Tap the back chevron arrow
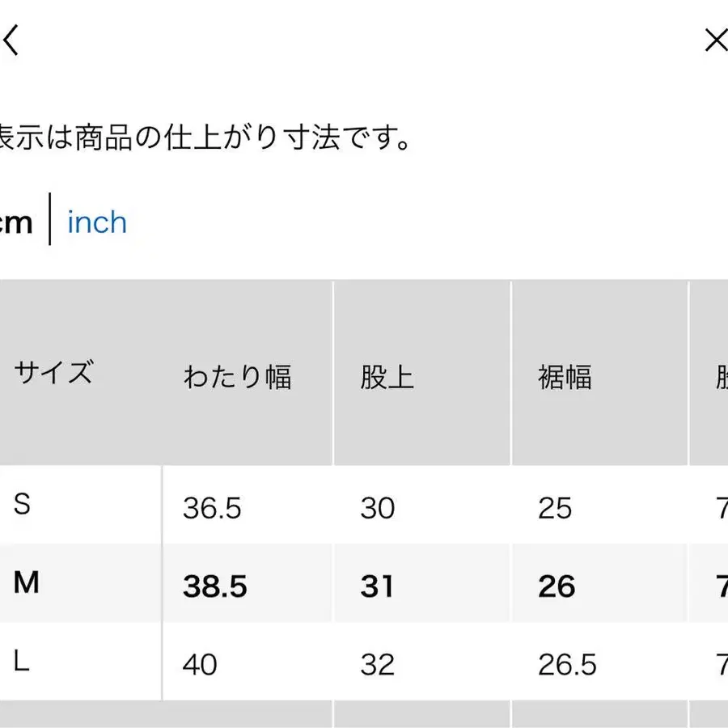The width and height of the screenshot is (728, 728). [11, 40]
